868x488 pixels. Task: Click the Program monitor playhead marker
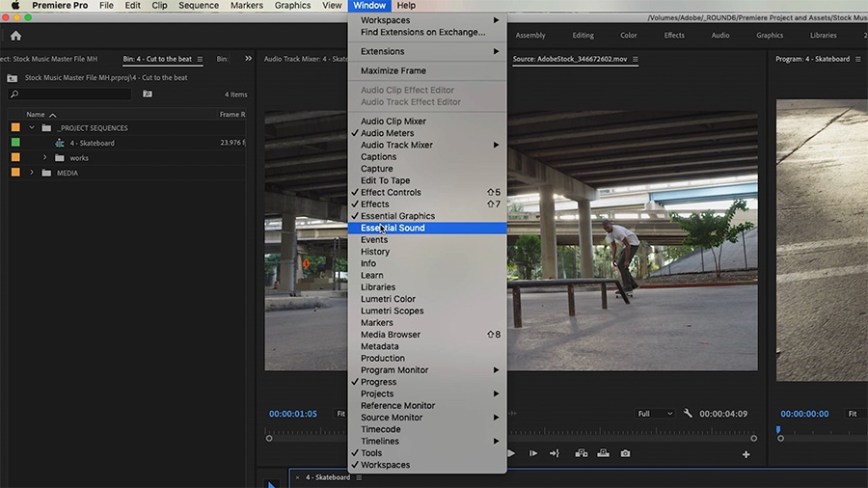pos(778,429)
